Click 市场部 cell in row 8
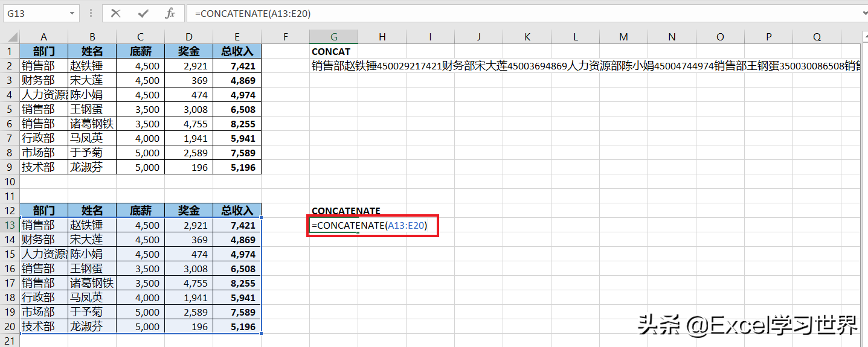Image resolution: width=868 pixels, height=347 pixels. [44, 153]
